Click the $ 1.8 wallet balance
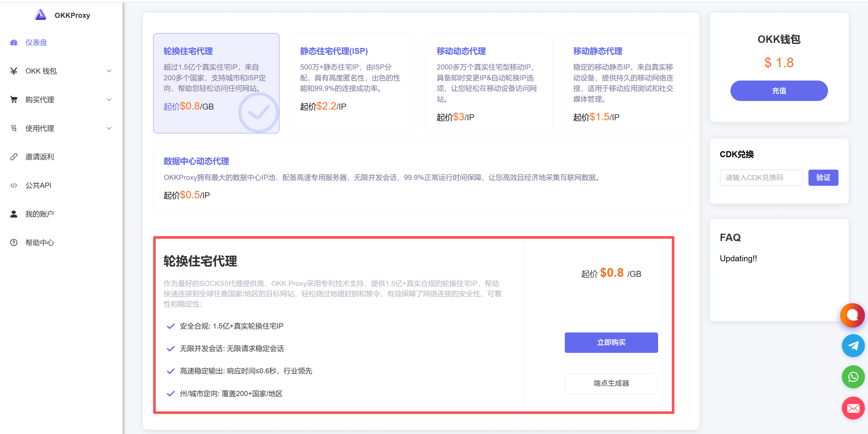Image resolution: width=868 pixels, height=434 pixels. pyautogui.click(x=779, y=63)
